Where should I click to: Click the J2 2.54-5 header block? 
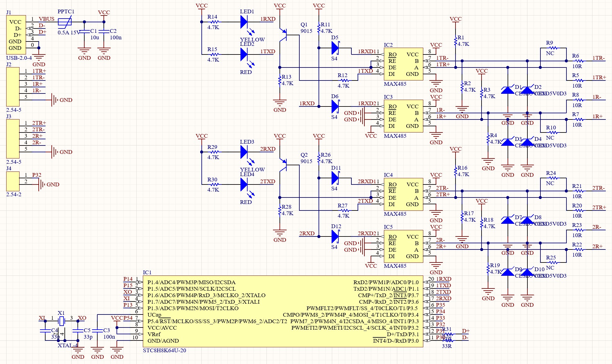pos(13,87)
